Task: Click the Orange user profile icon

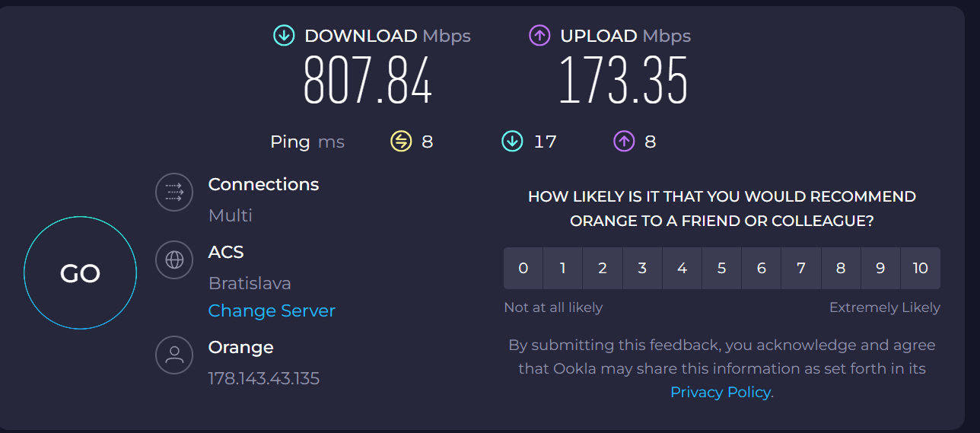Action: pyautogui.click(x=174, y=355)
